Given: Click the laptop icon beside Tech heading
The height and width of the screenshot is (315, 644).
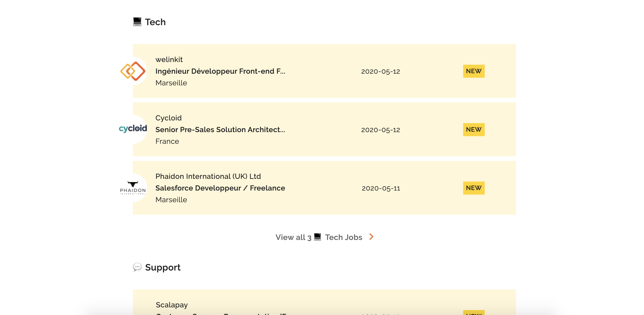Looking at the screenshot, I should (137, 22).
